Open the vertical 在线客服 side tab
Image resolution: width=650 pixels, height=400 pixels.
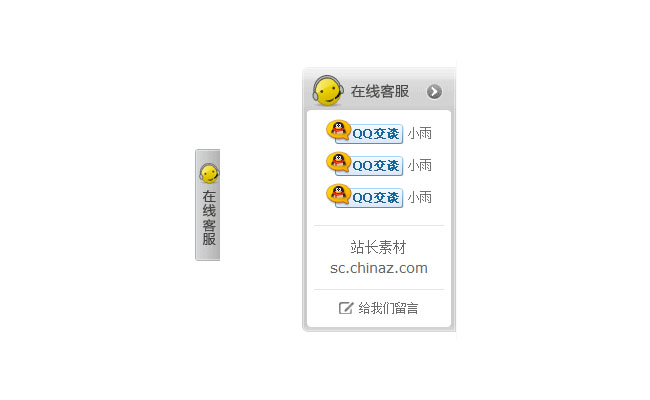coord(208,205)
